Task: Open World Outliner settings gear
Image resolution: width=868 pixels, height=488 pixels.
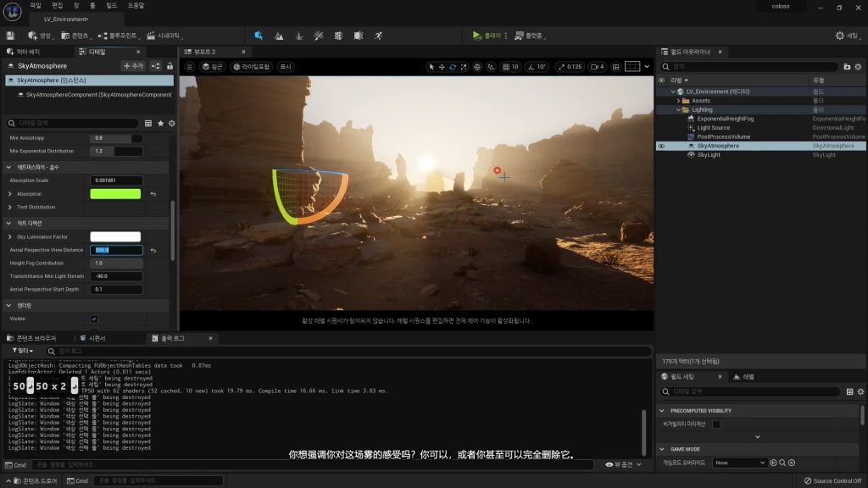Action: pos(859,66)
